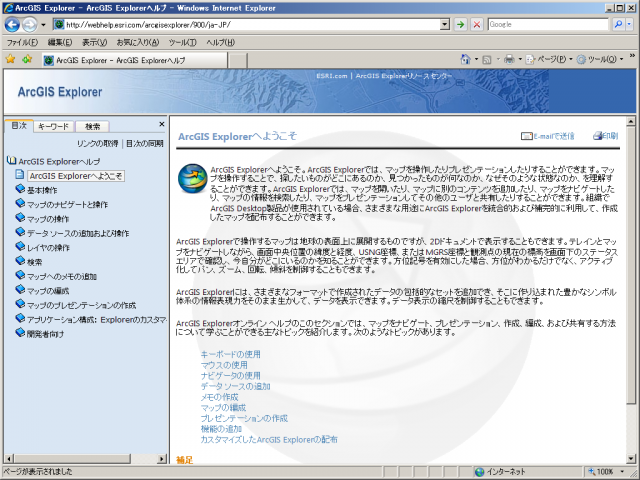Select the ArcGIS Explorerへようこそ tree item
The width and height of the screenshot is (640, 480).
[x=76, y=176]
